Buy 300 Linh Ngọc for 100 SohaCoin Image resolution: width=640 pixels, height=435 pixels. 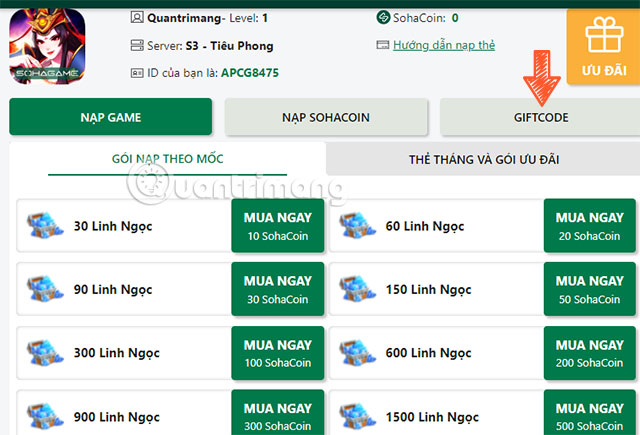click(x=278, y=353)
